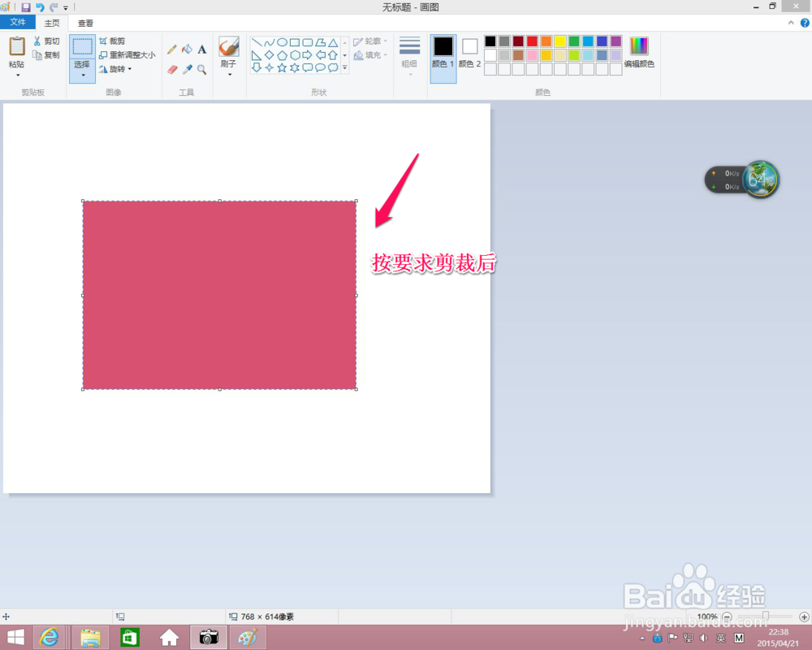This screenshot has height=650, width=812.
Task: Switch to the View ribbon tab
Action: tap(85, 24)
